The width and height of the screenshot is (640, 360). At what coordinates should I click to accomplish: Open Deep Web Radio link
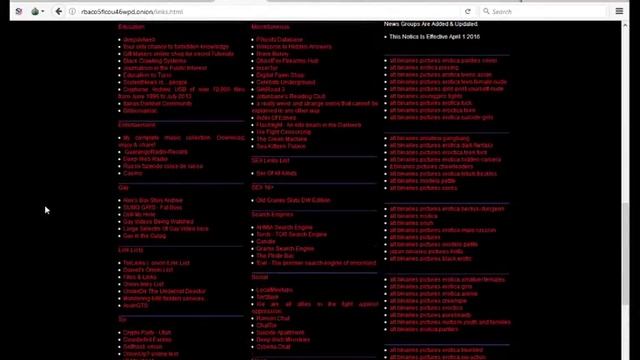[x=145, y=159]
